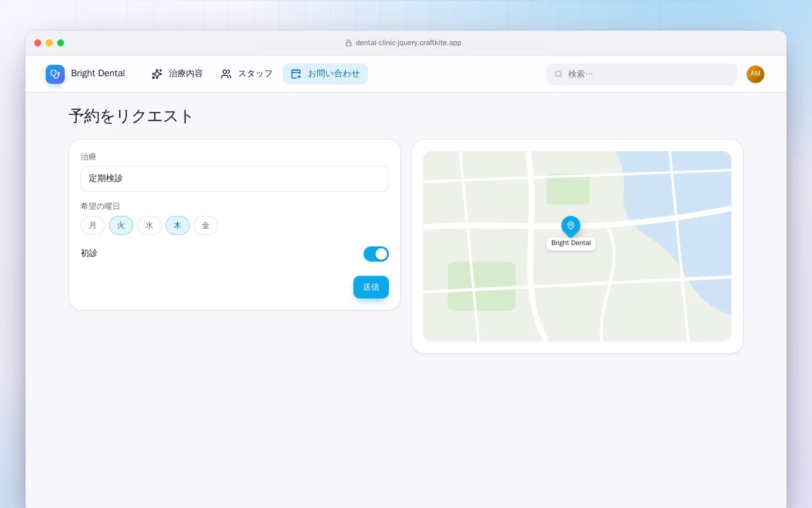Viewport: 812px width, 508px height.
Task: Click the 初診 label text
Action: (x=89, y=253)
